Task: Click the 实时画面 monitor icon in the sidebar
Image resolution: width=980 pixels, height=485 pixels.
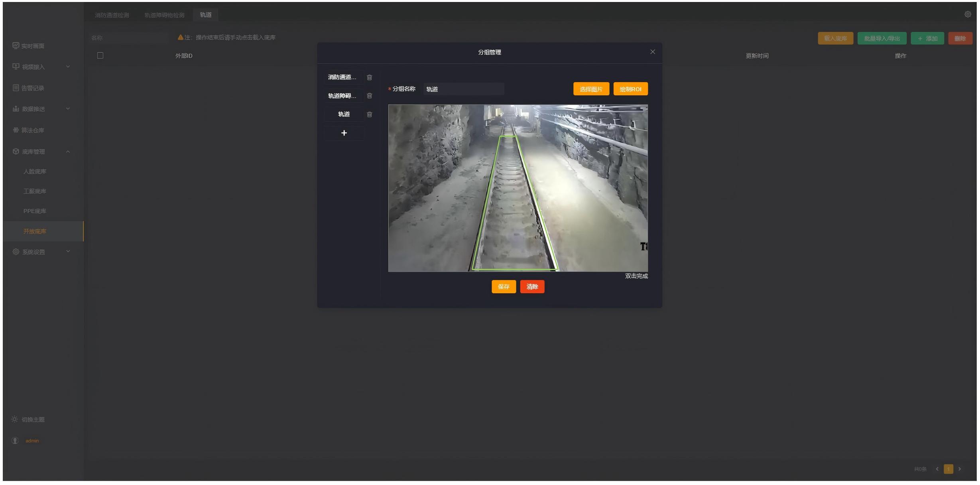Action: click(16, 45)
